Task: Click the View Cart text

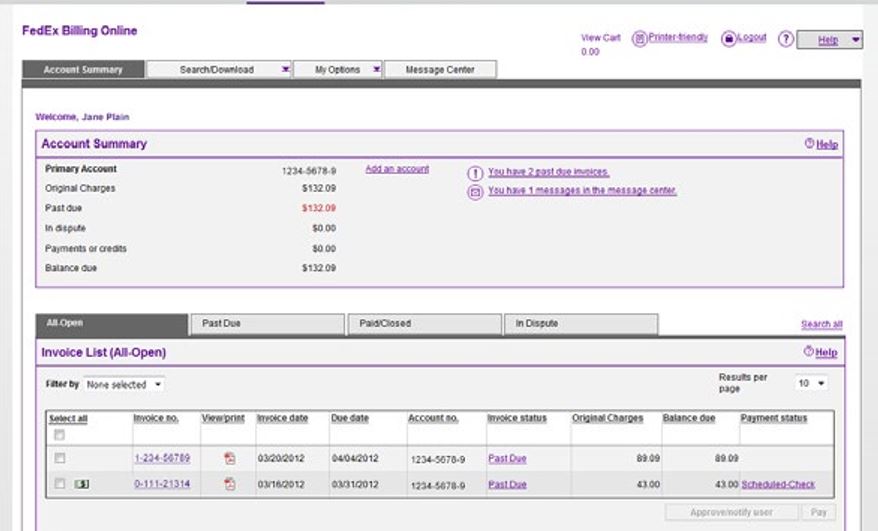Action: 601,38
